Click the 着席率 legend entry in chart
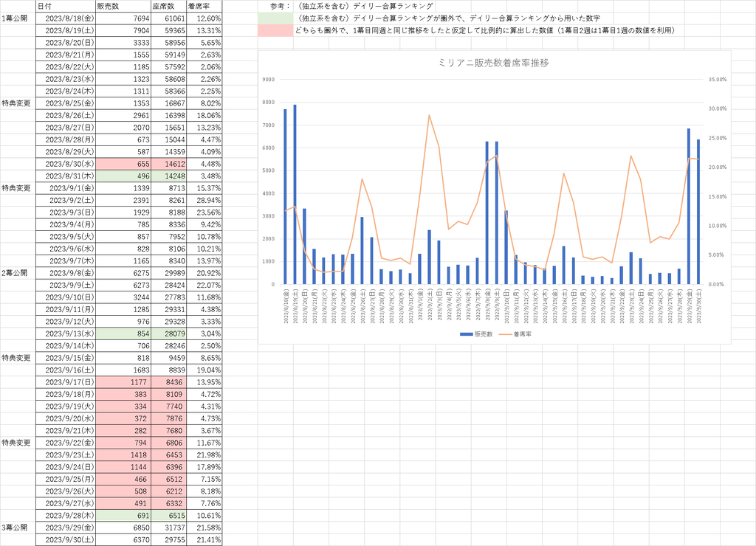The height and width of the screenshot is (546, 756). point(515,334)
